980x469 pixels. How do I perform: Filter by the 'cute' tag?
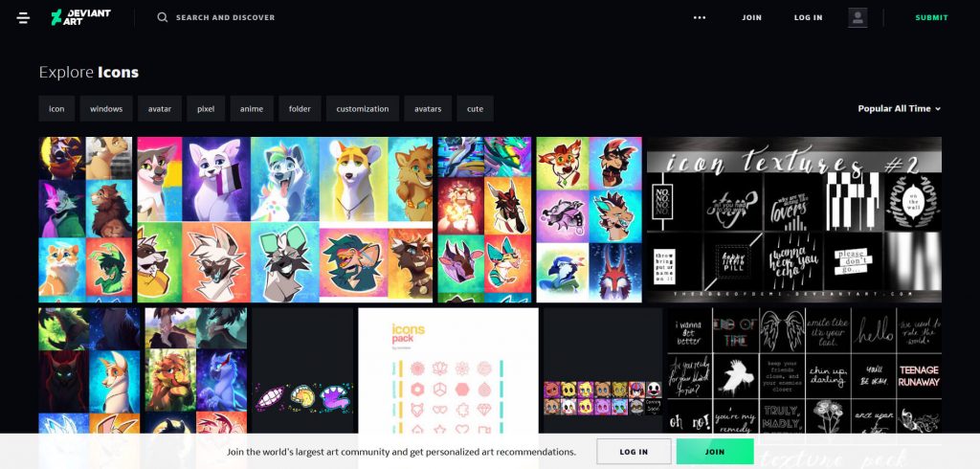[x=475, y=109]
